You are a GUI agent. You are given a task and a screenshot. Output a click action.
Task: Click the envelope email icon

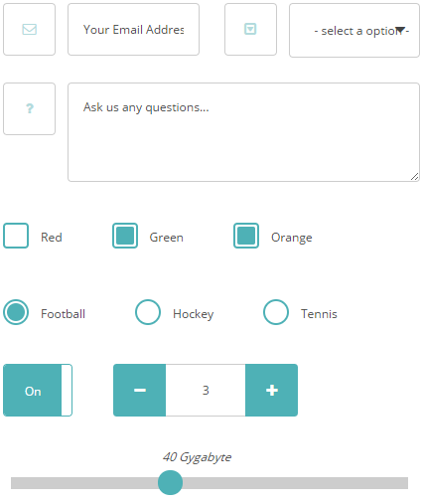[29, 29]
